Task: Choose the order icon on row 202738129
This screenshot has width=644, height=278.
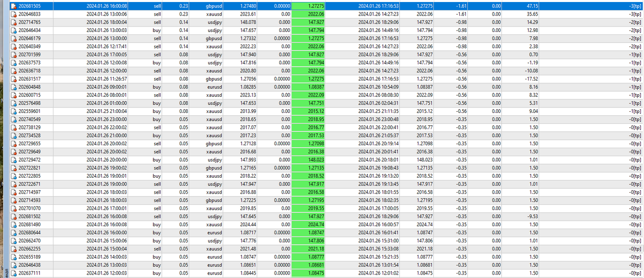Action: point(13,127)
